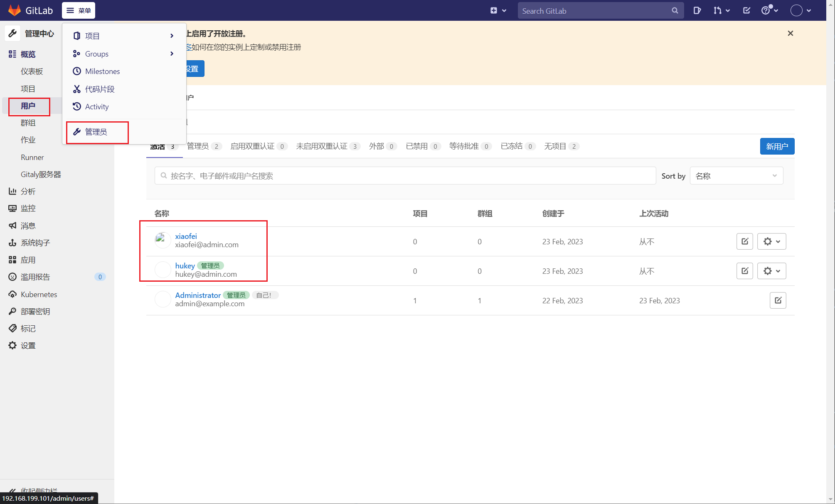The height and width of the screenshot is (504, 835).
Task: Click the user search input field
Action: [405, 176]
